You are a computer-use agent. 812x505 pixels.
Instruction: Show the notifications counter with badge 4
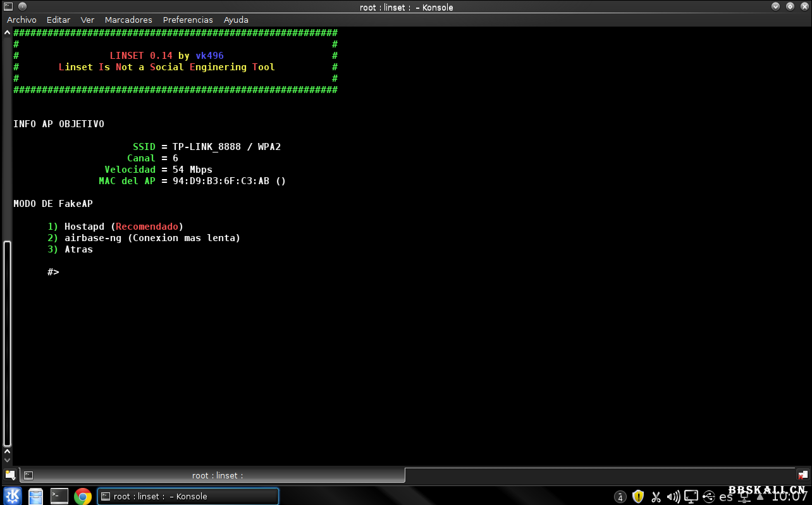(620, 497)
